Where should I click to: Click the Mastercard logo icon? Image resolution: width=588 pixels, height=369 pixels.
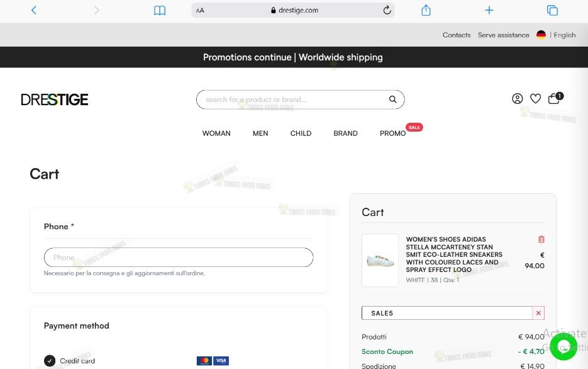pos(204,361)
